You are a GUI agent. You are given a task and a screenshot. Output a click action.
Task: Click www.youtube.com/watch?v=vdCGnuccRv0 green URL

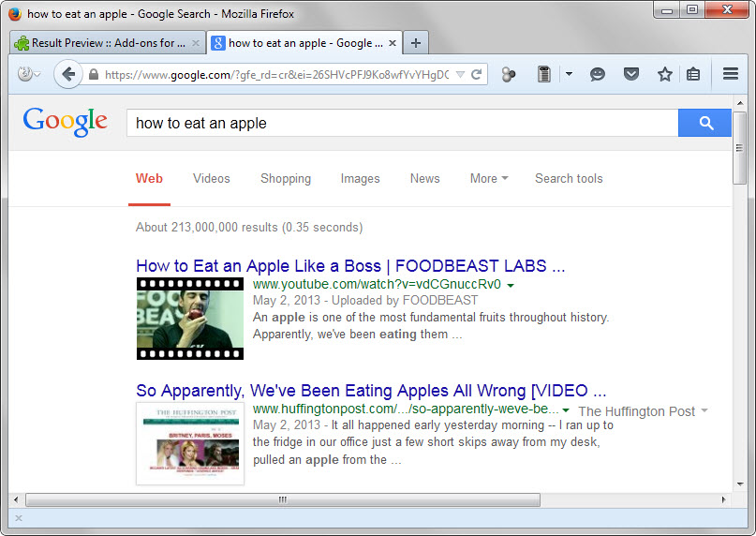point(377,284)
